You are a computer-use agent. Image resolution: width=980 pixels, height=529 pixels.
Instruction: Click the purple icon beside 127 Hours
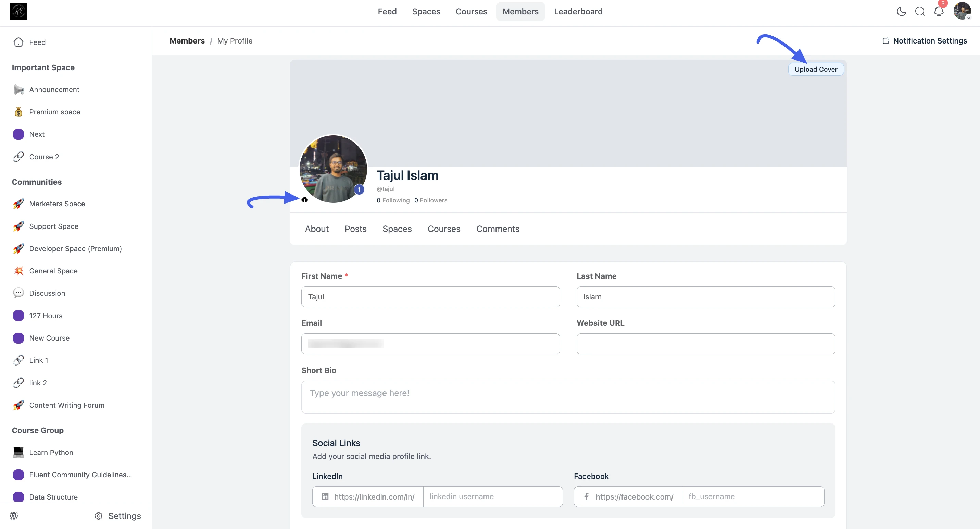point(18,316)
